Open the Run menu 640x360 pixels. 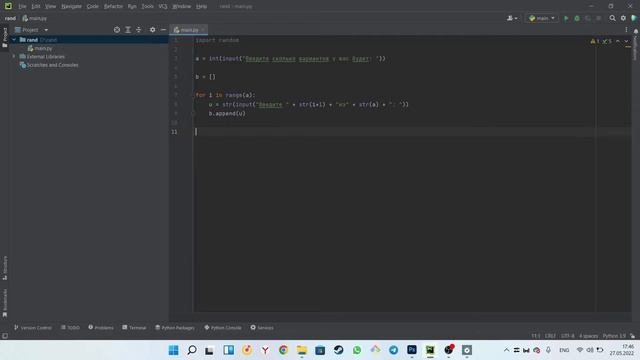(x=132, y=6)
